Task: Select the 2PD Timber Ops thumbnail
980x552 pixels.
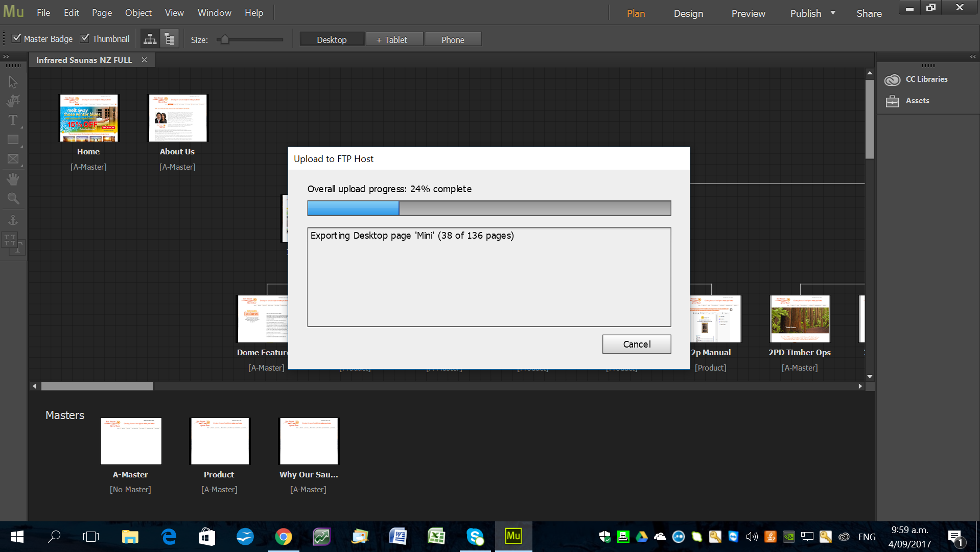Action: 800,319
